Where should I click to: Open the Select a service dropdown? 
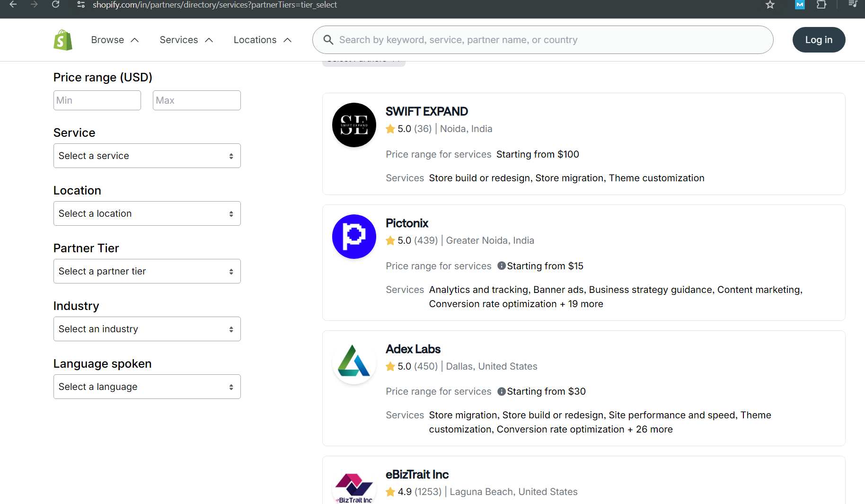147,156
